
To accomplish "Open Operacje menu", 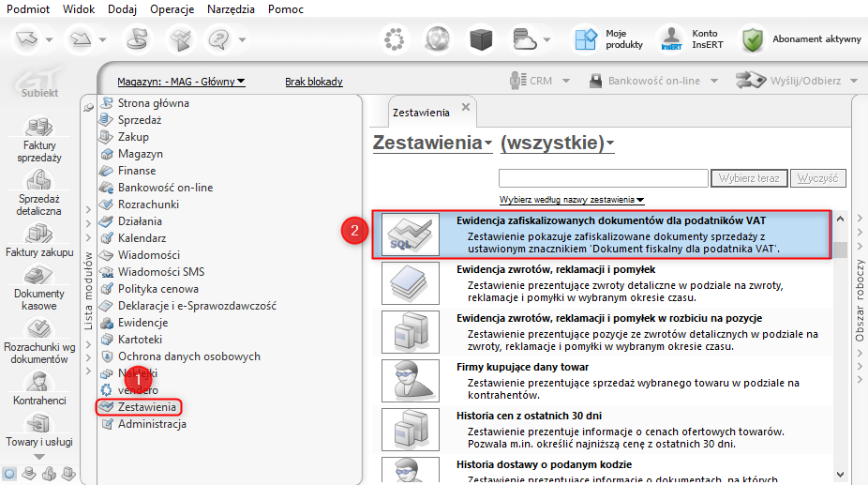I will coord(172,9).
